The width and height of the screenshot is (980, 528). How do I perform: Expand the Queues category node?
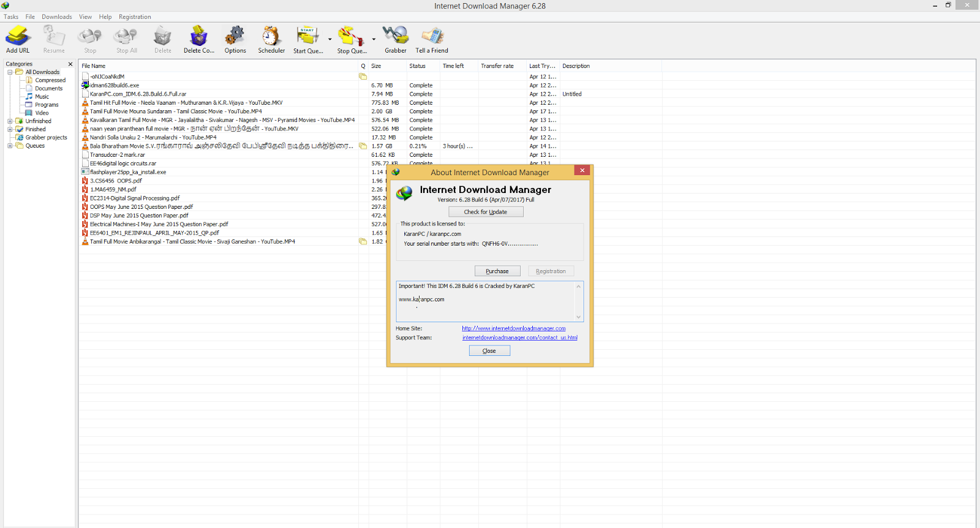(10, 146)
